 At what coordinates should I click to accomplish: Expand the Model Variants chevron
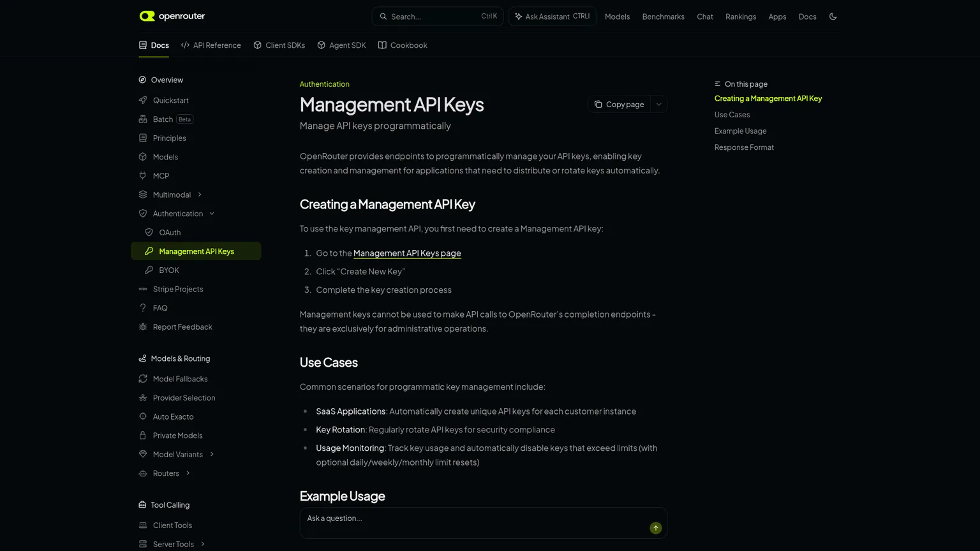coord(212,454)
